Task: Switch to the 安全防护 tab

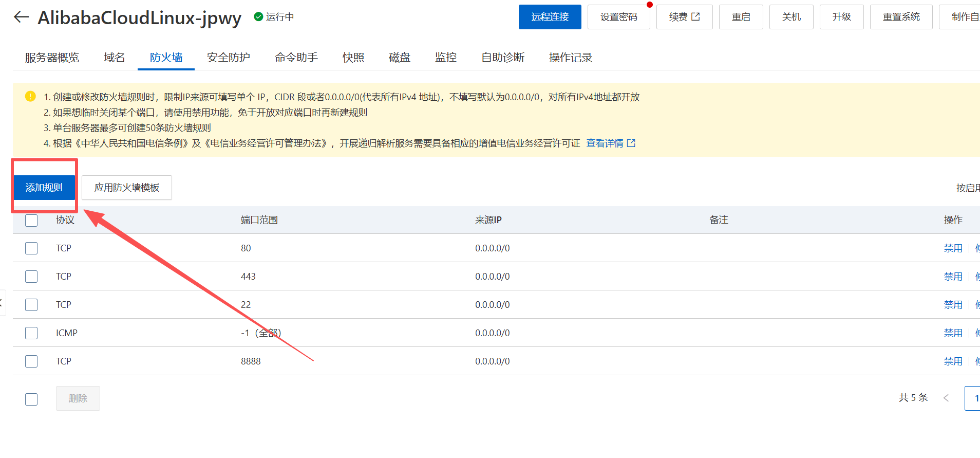Action: coord(228,58)
